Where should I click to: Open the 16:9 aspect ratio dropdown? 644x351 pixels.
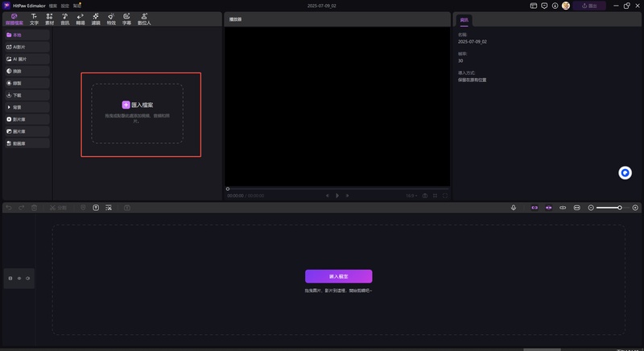pyautogui.click(x=411, y=196)
